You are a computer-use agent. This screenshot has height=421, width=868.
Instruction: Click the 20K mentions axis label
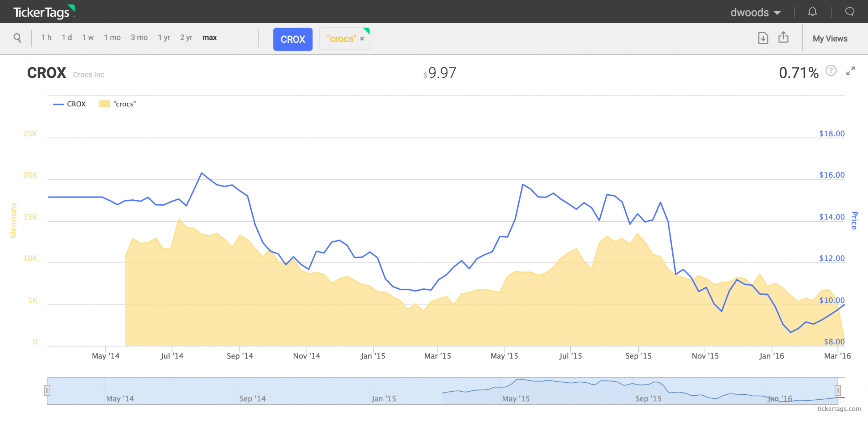click(30, 175)
